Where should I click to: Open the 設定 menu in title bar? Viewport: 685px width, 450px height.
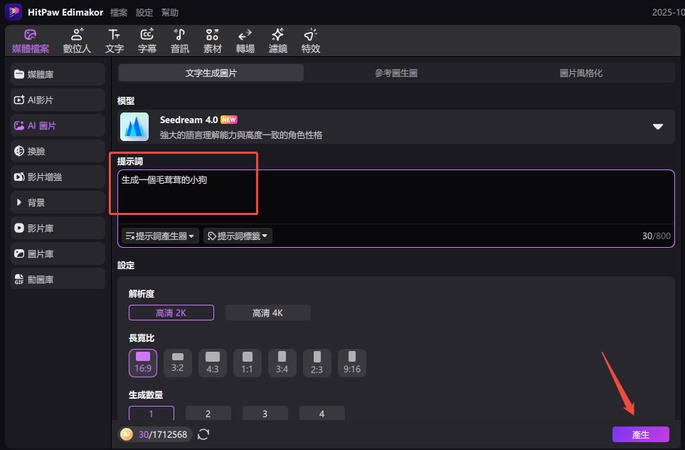144,12
